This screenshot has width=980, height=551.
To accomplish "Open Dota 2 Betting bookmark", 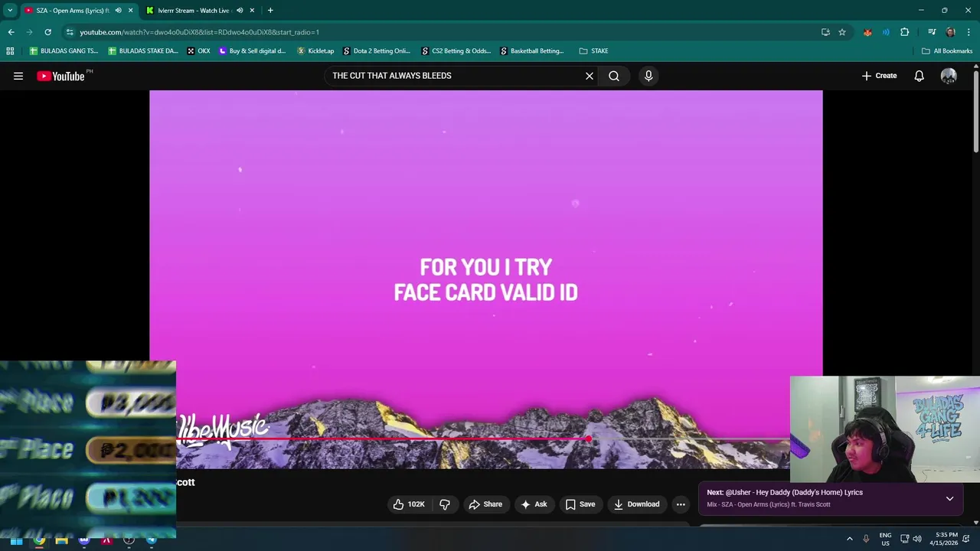I will [x=377, y=51].
